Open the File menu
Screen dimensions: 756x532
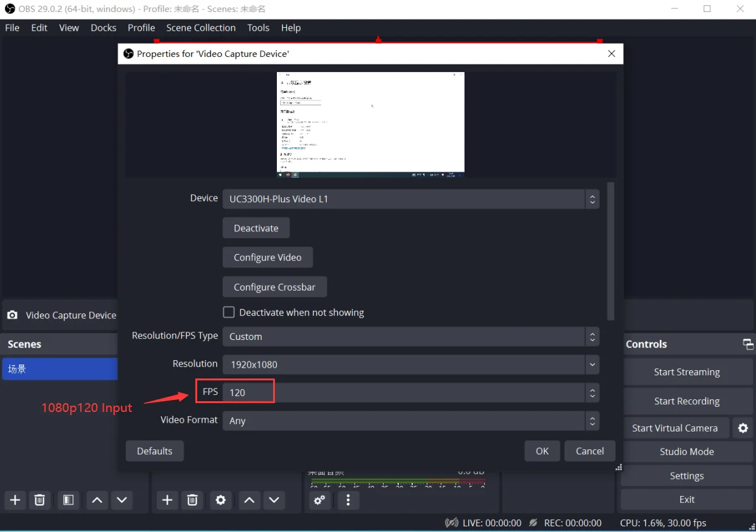pyautogui.click(x=12, y=27)
